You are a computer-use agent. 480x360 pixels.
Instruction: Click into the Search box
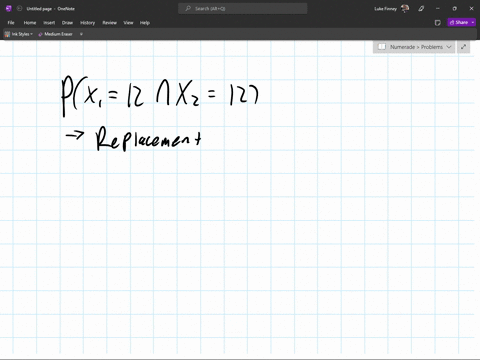pyautogui.click(x=243, y=9)
